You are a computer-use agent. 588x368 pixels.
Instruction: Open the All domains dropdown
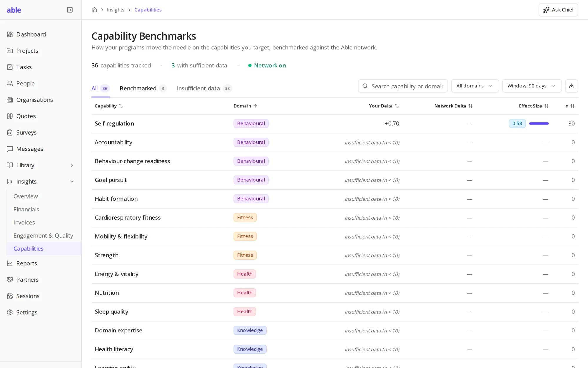(x=475, y=86)
